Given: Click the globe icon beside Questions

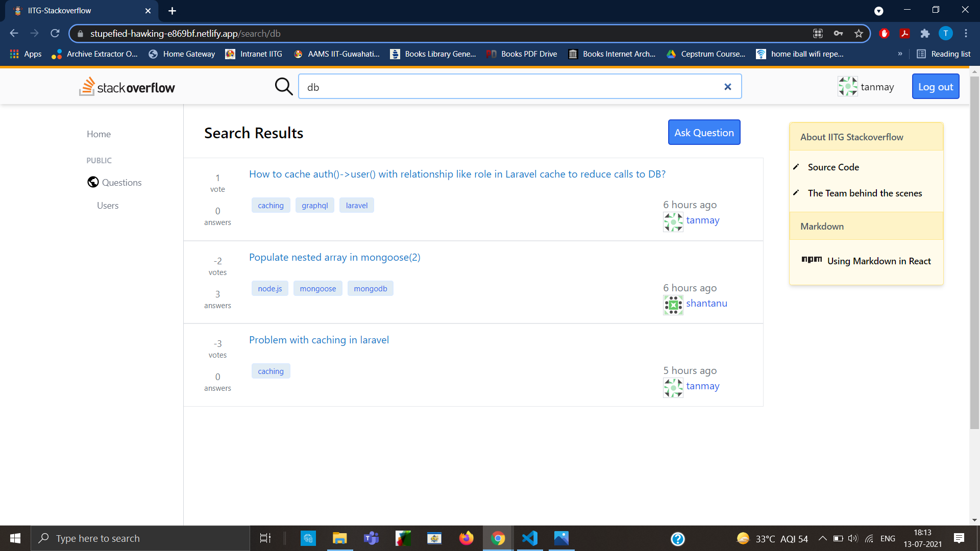Looking at the screenshot, I should [x=93, y=182].
